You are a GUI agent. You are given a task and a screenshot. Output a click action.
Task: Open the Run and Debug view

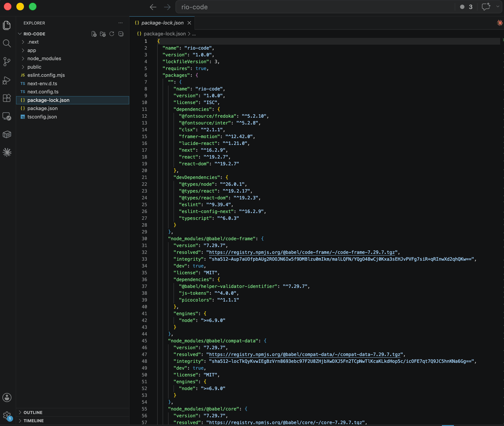[x=7, y=80]
